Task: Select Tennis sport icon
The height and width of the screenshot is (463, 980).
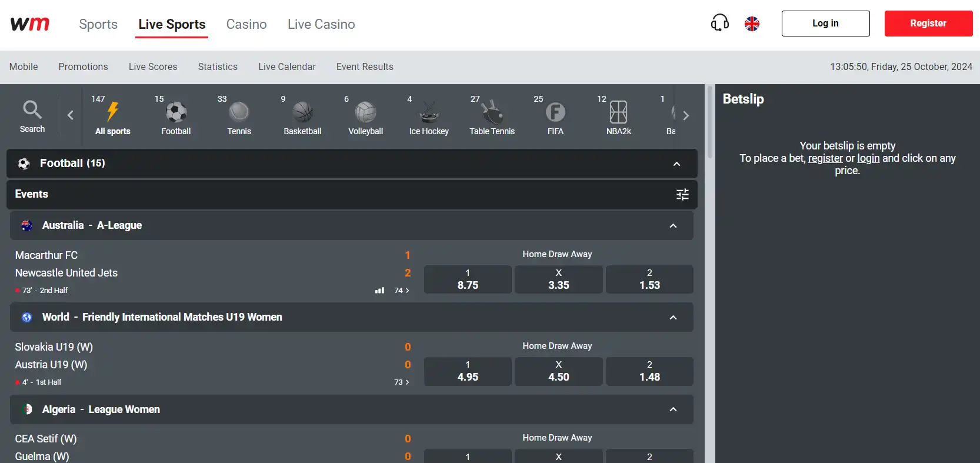Action: (x=239, y=112)
